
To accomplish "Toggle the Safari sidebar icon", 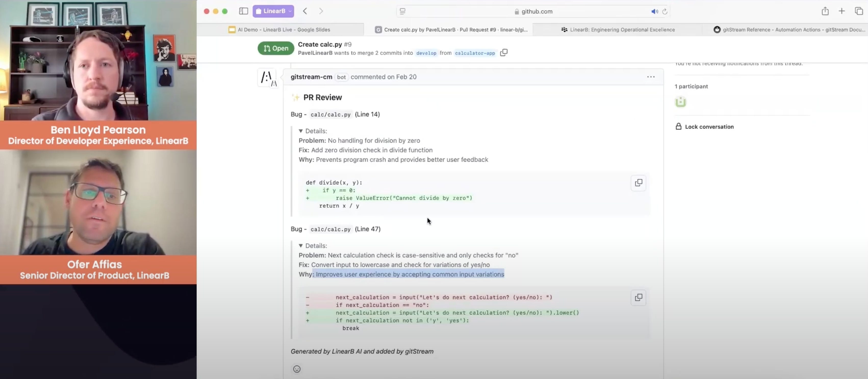I will [243, 11].
